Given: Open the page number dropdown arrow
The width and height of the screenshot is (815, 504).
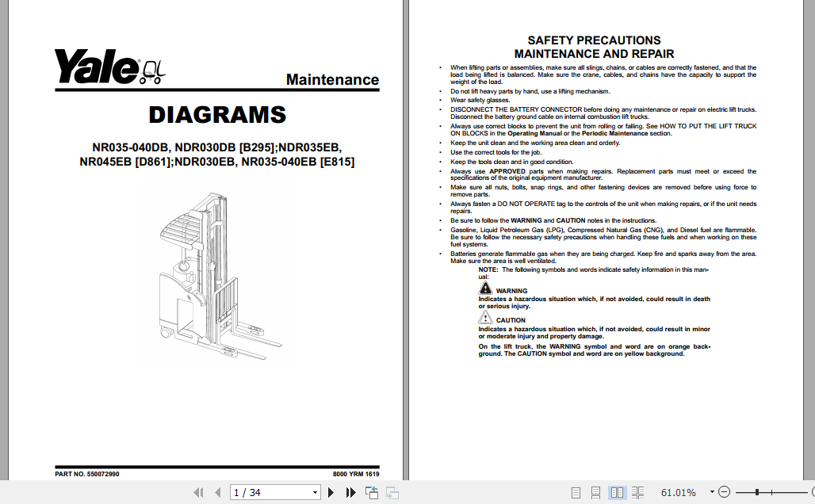Looking at the screenshot, I should click(x=314, y=492).
